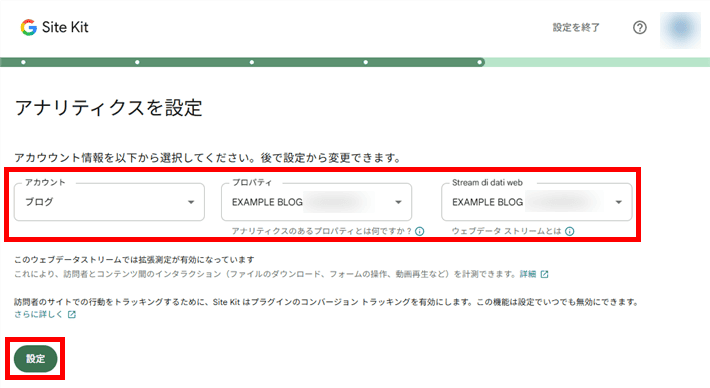
Task: Click the アナリティクスのあるプロパティとは何ですか？ help text
Action: click(x=321, y=231)
